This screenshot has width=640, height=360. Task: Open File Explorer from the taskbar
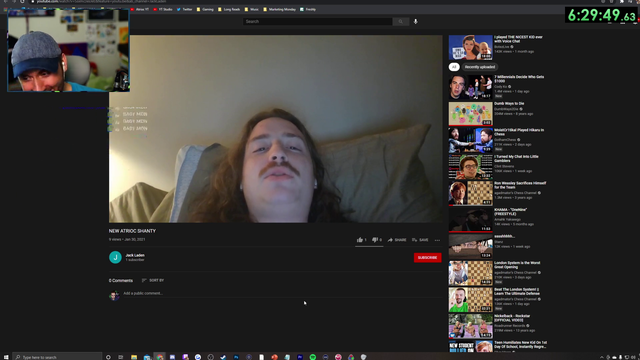134,357
